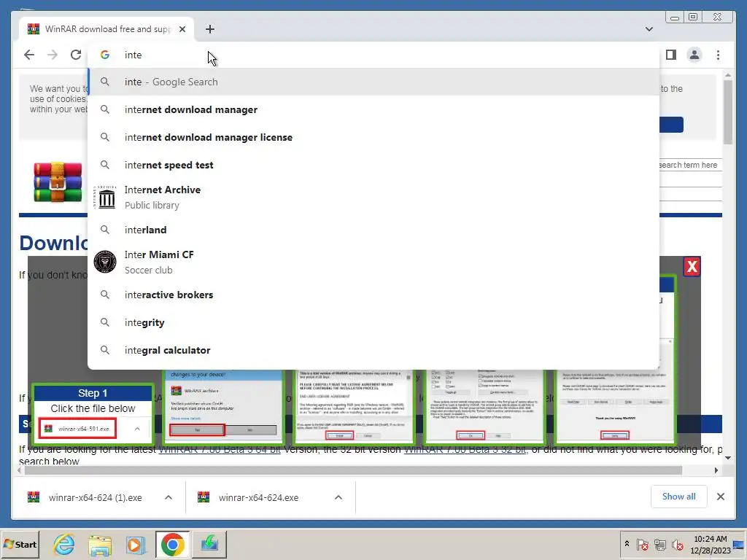Expand the tab search chevron
The width and height of the screenshot is (747, 560).
point(649,29)
